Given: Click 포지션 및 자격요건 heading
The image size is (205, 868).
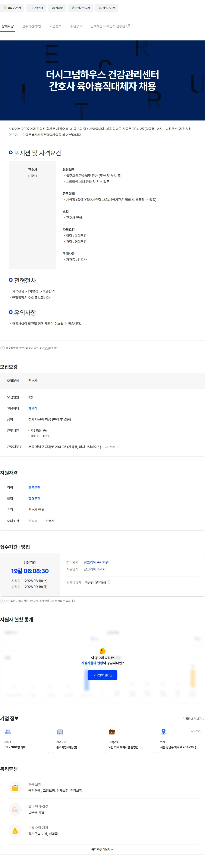Looking at the screenshot, I should click(37, 153).
